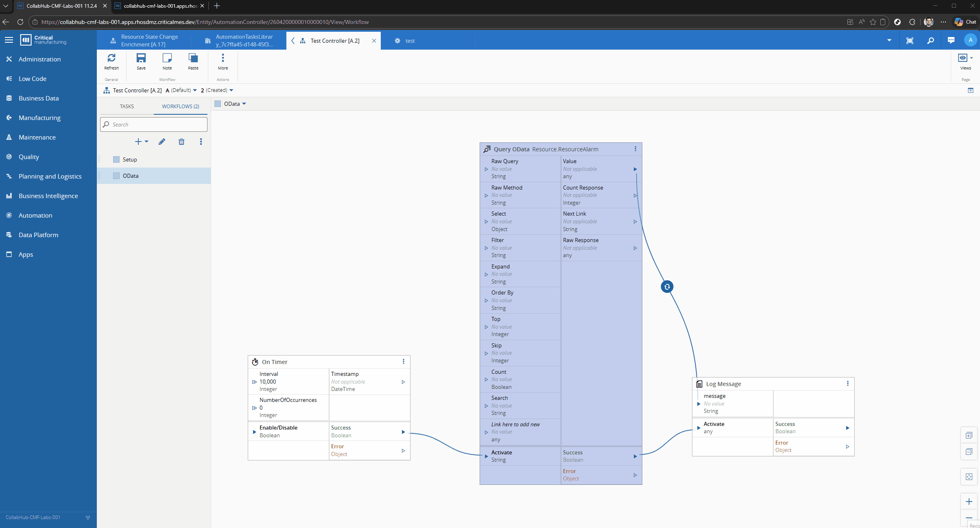This screenshot has width=980, height=528.
Task: Zoom in on the canvas with the plus icon
Action: click(x=969, y=501)
